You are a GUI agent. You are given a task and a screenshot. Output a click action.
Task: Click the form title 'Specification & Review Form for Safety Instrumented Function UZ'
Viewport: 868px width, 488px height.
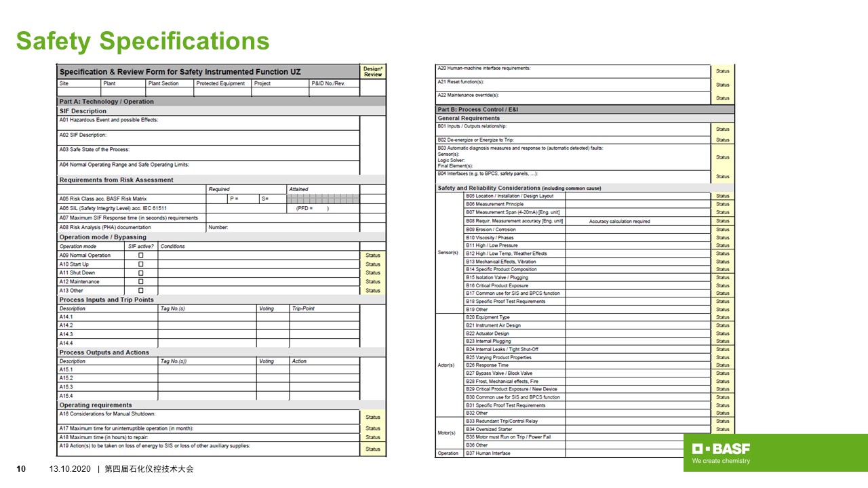point(180,72)
